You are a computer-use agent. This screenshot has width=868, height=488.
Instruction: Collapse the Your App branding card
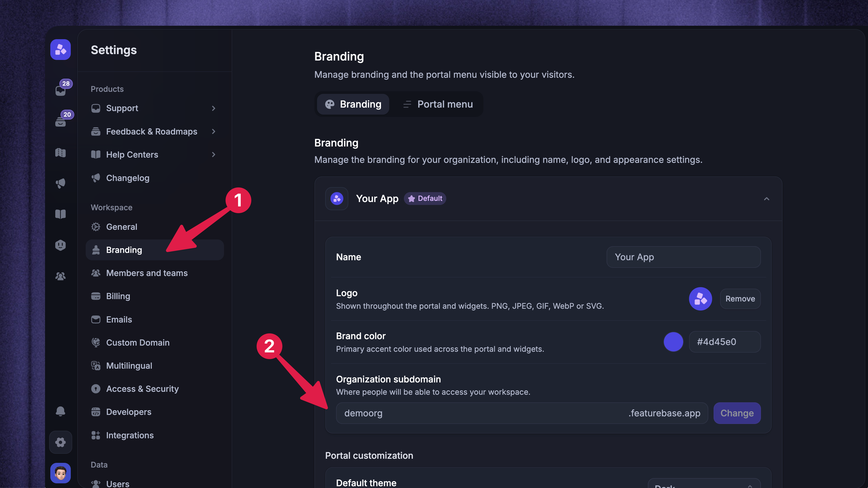[767, 199]
